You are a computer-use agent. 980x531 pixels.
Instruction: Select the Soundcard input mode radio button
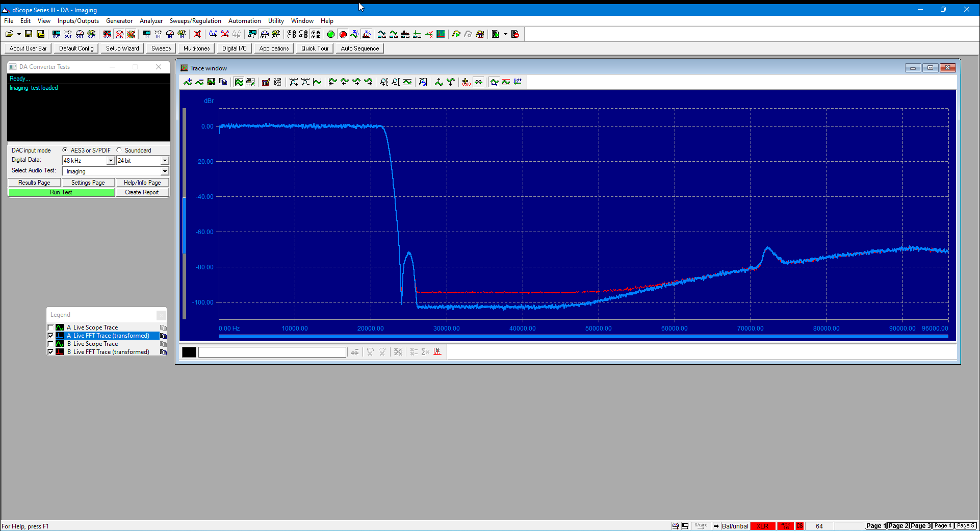[x=119, y=150]
